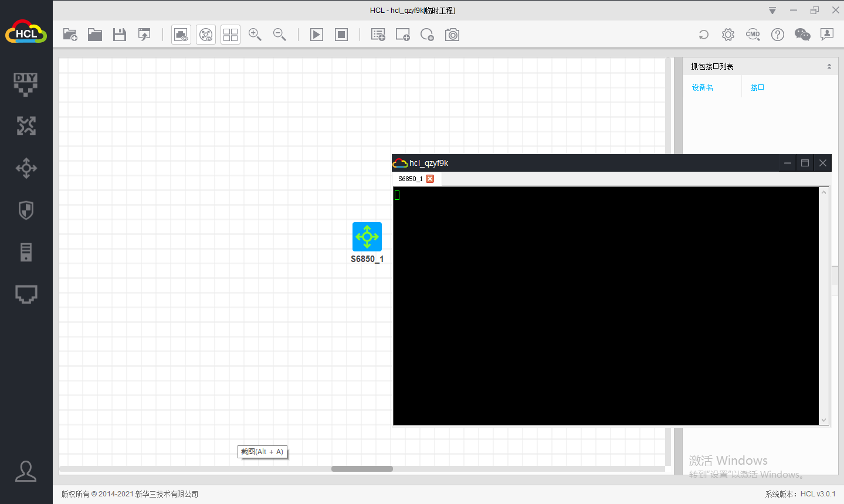Click the S6850_1 switch on the canvas
Viewport: 844px width, 504px height.
pos(367,237)
